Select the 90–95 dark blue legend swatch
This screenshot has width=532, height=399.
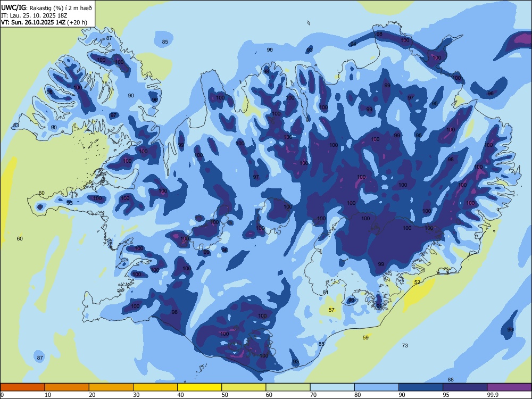click(421, 387)
